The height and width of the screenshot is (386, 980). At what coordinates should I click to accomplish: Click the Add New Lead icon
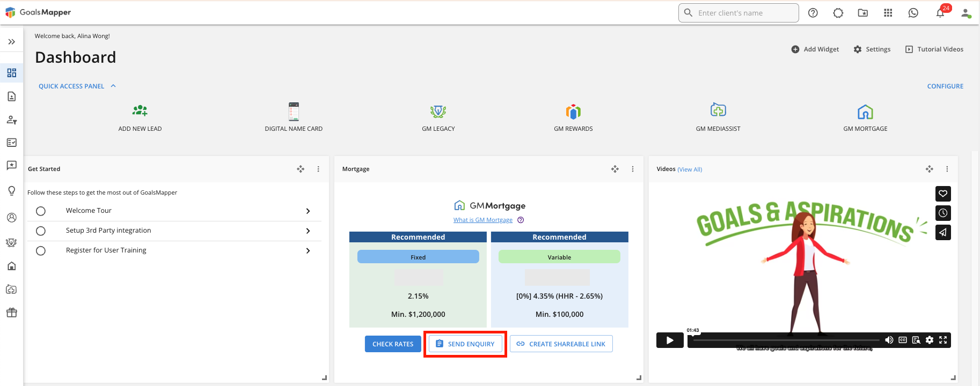tap(140, 110)
